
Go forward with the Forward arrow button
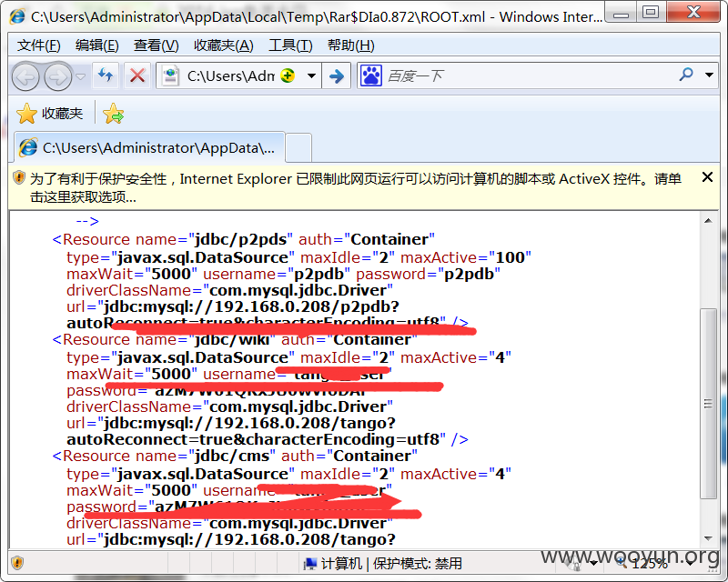pyautogui.click(x=57, y=76)
